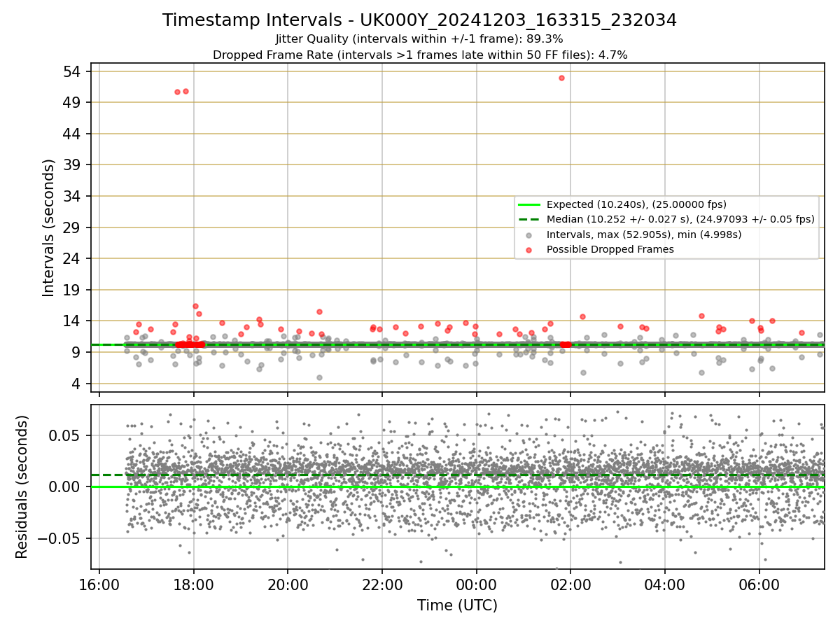Click x-axis tick label 16:00
This screenshot has height=630, width=840.
click(x=99, y=584)
